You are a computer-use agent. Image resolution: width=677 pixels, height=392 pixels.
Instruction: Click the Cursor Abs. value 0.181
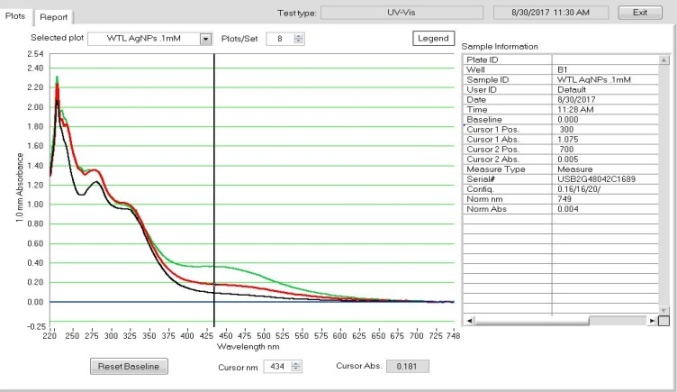tap(407, 367)
